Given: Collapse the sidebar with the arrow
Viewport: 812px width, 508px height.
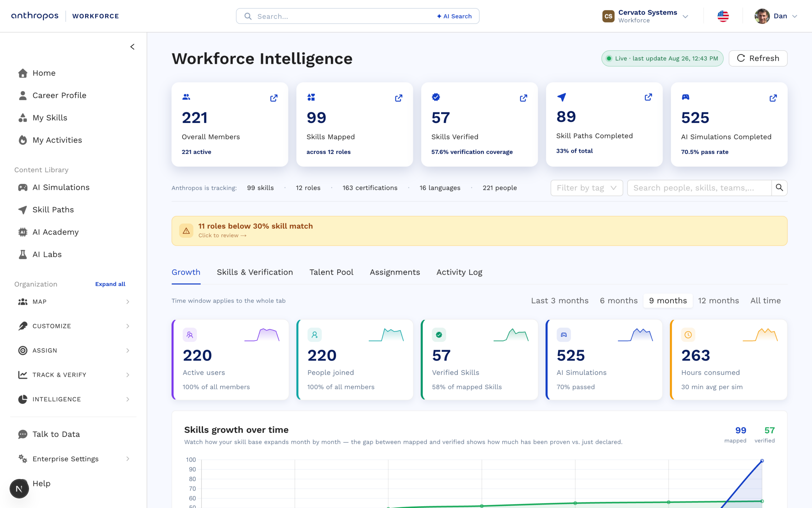Looking at the screenshot, I should [x=132, y=47].
